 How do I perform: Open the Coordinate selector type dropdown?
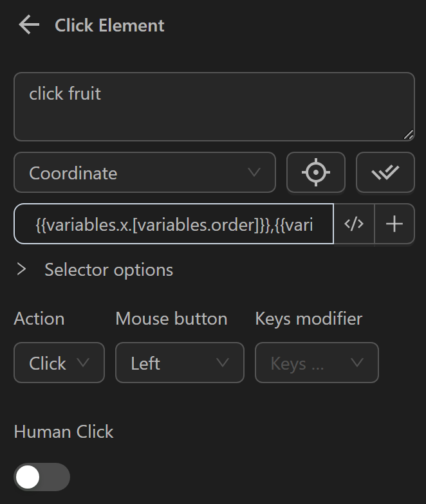144,173
